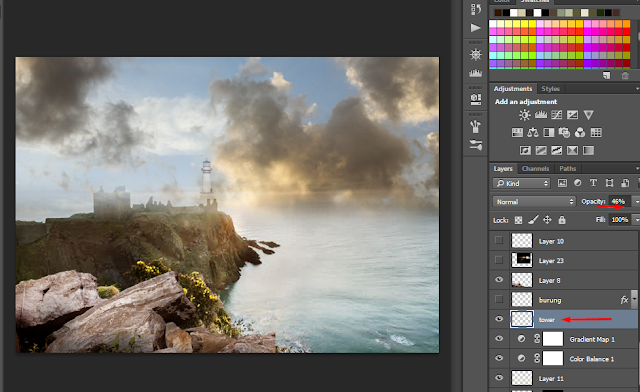Open the fx effects icon on burung layer
Image resolution: width=640 pixels, height=392 pixels.
[x=624, y=300]
